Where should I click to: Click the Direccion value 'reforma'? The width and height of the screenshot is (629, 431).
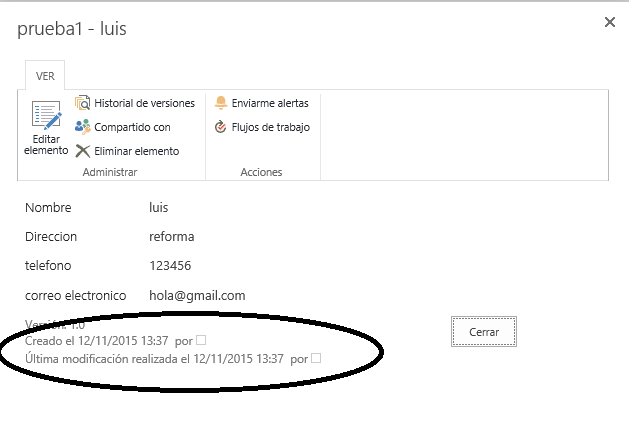tap(172, 236)
